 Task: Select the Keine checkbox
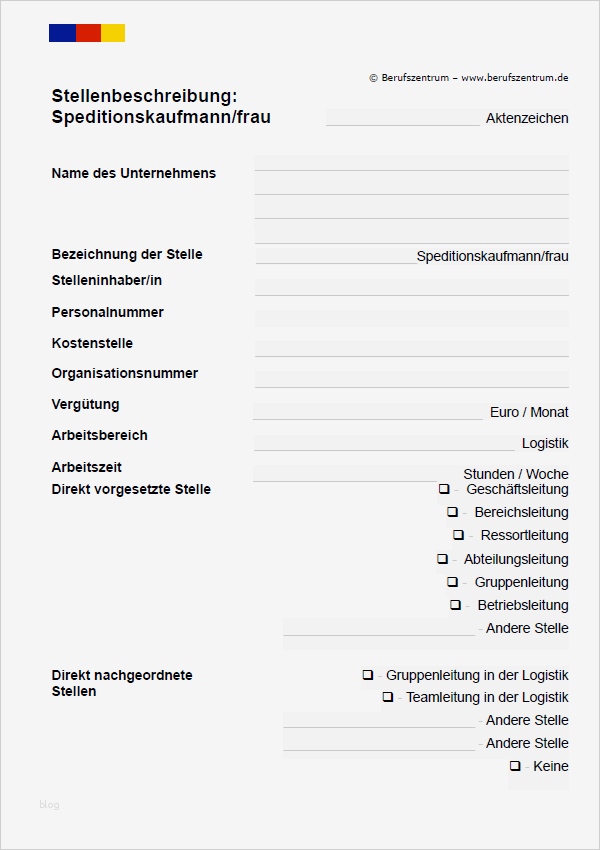[x=515, y=766]
